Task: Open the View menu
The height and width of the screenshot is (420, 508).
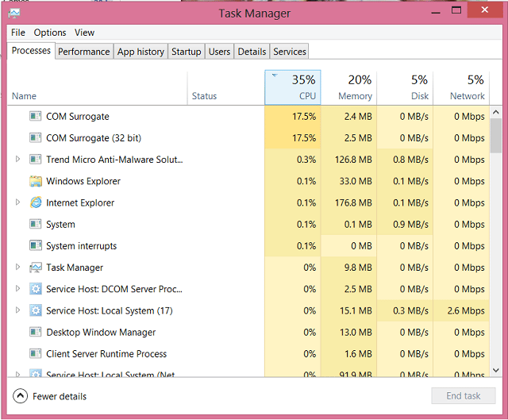Action: (85, 33)
